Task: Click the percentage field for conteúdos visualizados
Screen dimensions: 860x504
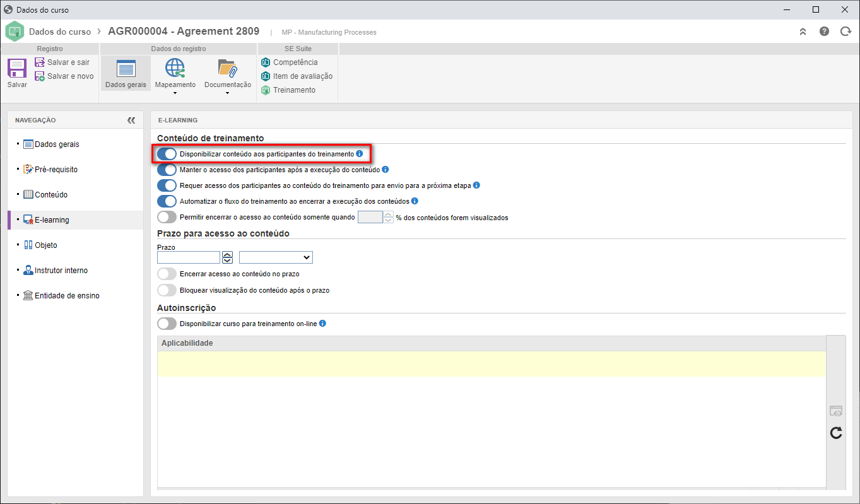Action: [370, 218]
